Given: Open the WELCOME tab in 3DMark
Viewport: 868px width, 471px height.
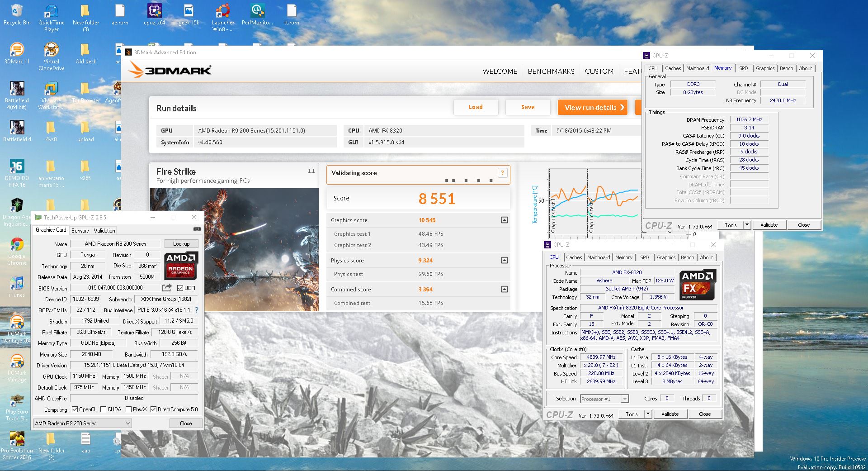Looking at the screenshot, I should coord(500,71).
